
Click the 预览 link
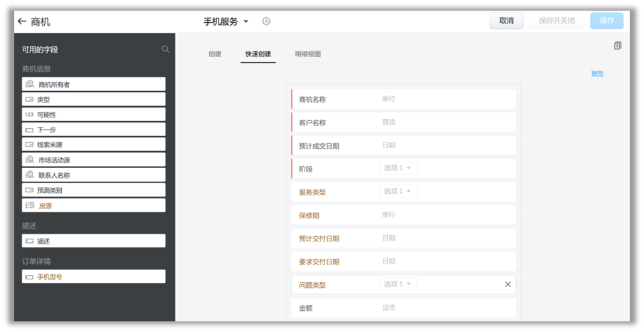[x=597, y=73]
